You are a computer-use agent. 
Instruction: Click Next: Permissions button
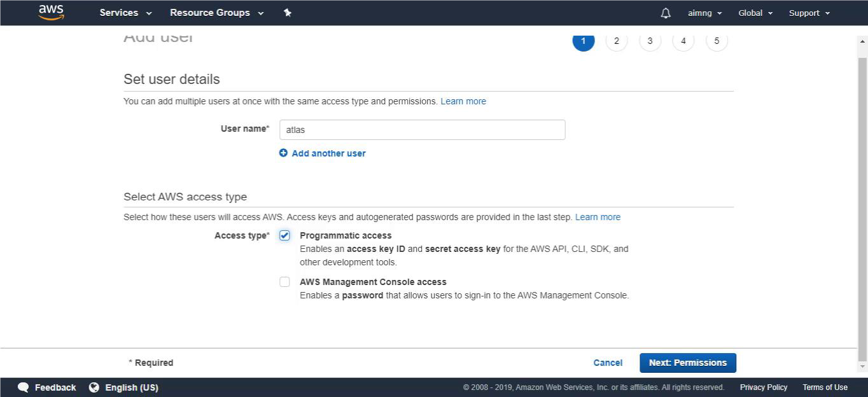(x=688, y=363)
